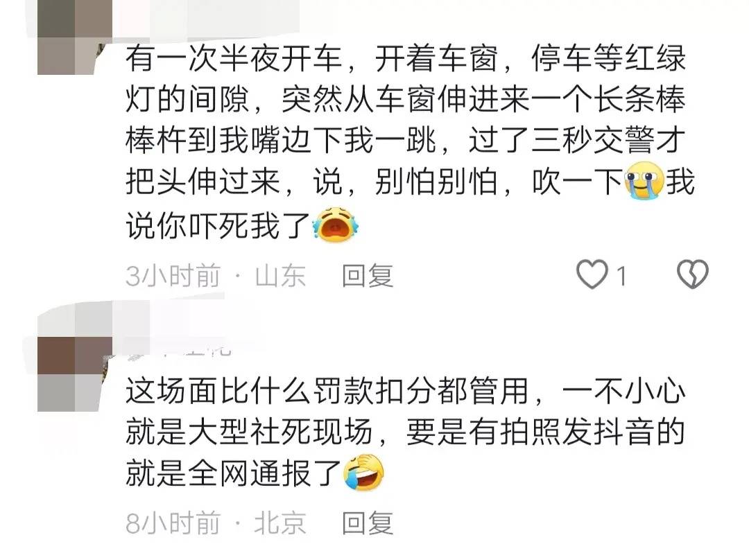Like the Shandong comment with the heart icon
The width and height of the screenshot is (749, 560).
point(592,274)
